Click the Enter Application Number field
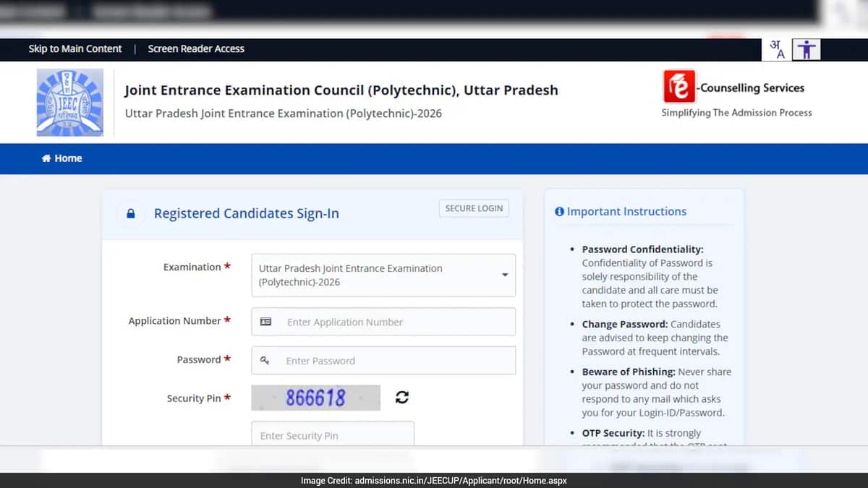 (x=383, y=322)
